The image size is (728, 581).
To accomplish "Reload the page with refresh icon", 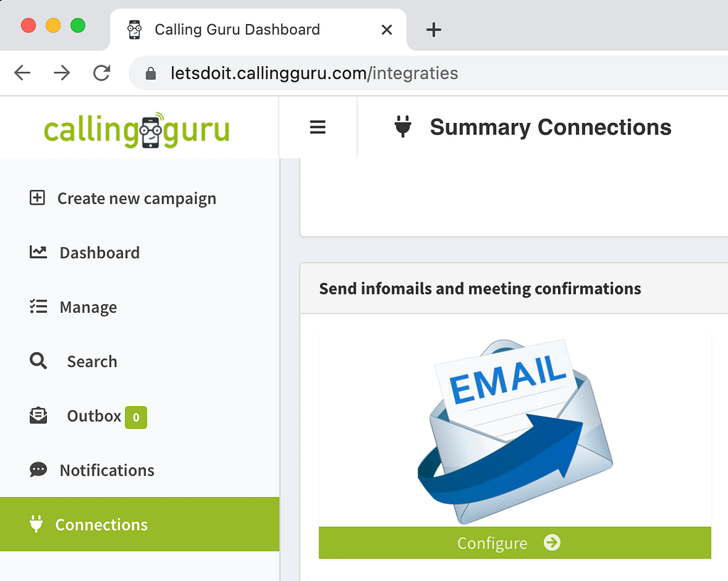I will point(102,73).
